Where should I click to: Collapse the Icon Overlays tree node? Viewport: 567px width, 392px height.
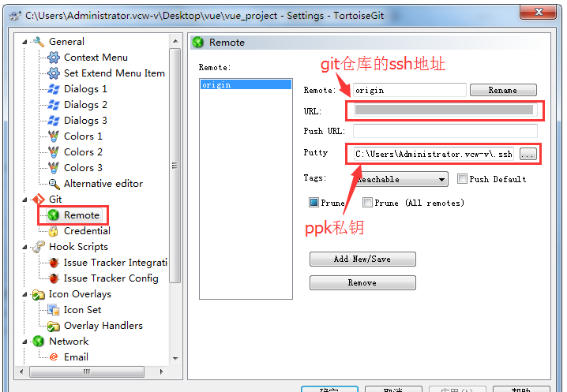24,294
